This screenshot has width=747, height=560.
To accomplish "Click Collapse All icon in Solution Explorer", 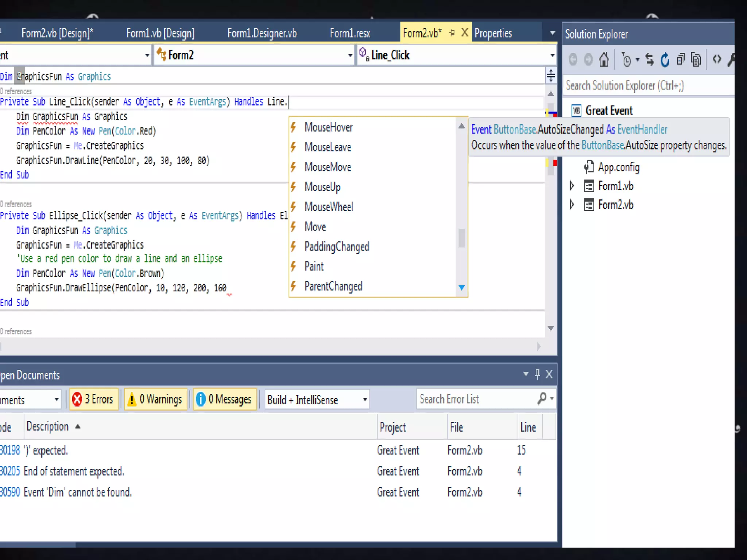I will tap(681, 59).
